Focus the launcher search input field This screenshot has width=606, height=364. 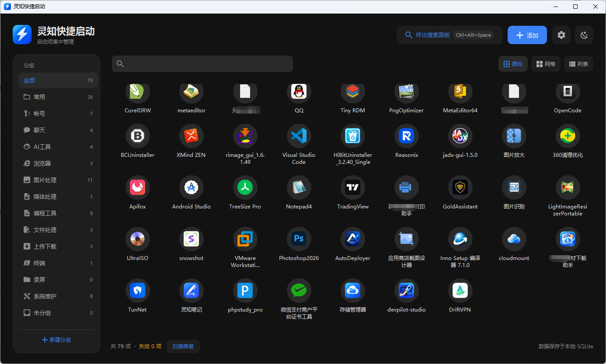click(x=202, y=64)
